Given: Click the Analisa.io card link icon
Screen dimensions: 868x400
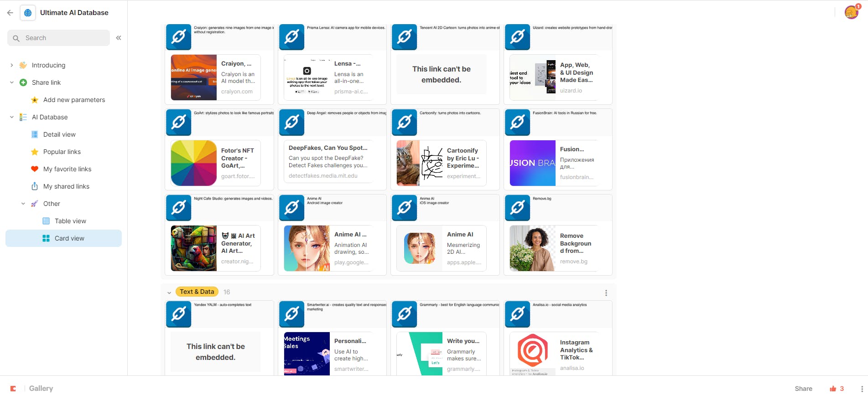Looking at the screenshot, I should [517, 314].
